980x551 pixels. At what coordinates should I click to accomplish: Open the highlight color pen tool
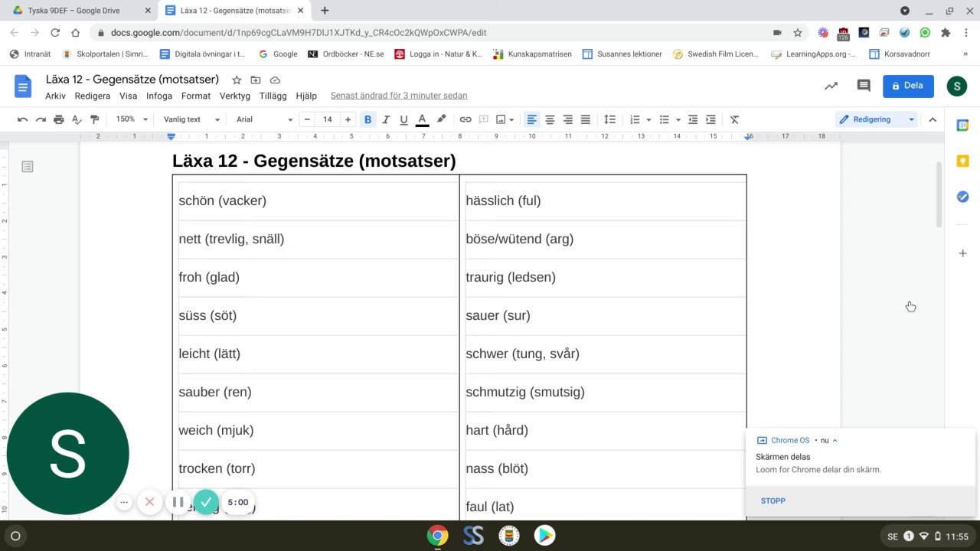441,119
